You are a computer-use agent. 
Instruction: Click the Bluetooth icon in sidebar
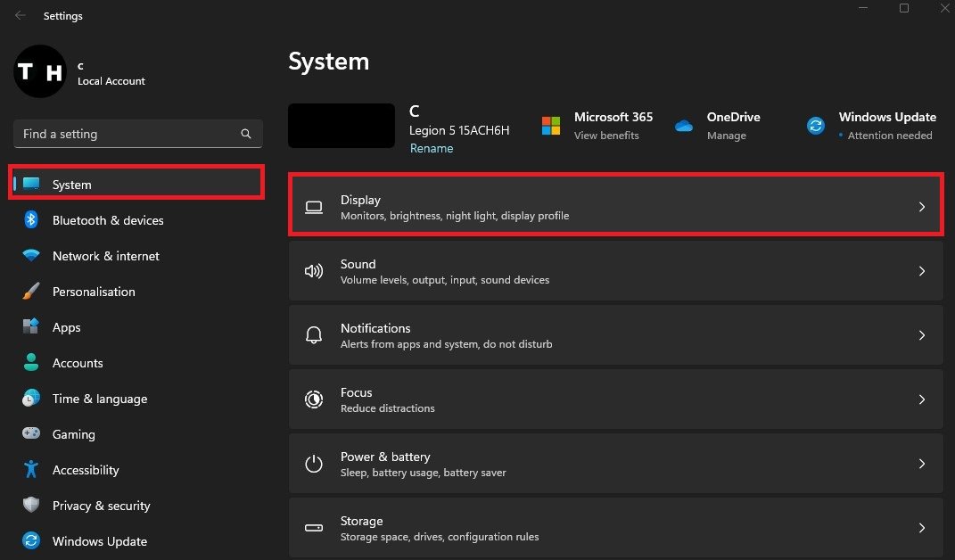[31, 220]
